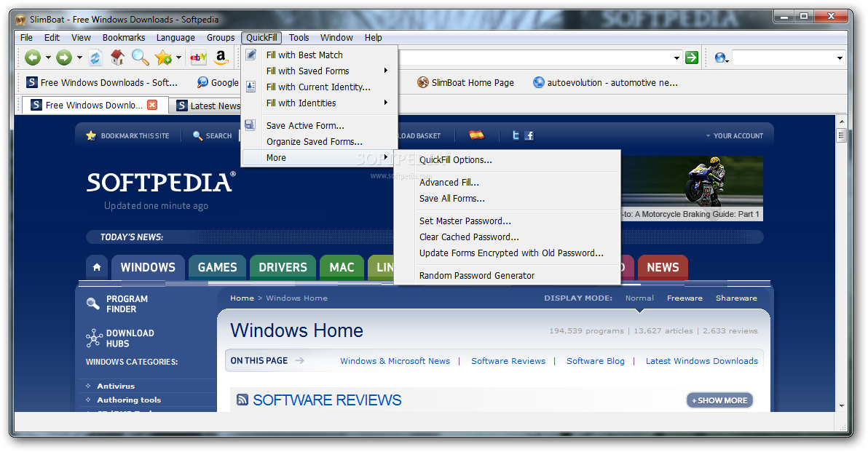Click the Spanish flag language icon

click(476, 135)
